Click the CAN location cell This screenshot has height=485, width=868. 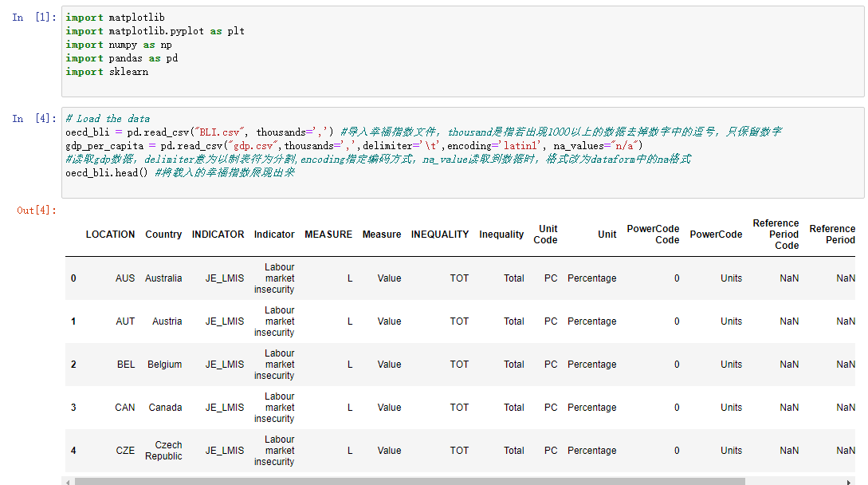[x=125, y=408]
